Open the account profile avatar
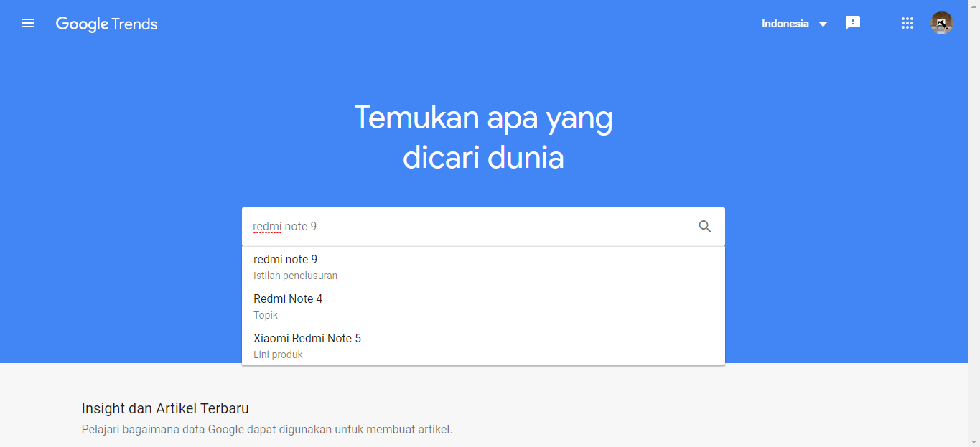The height and width of the screenshot is (447, 980). click(942, 23)
